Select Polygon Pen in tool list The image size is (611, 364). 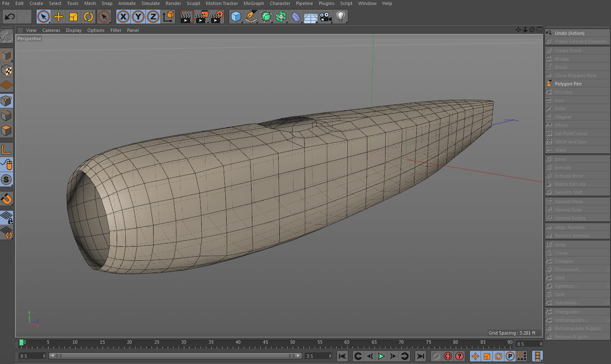coord(577,84)
